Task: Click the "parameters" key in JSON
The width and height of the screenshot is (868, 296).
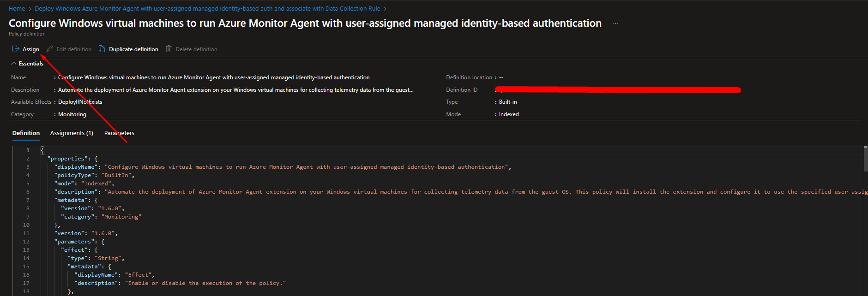Action: (x=74, y=242)
